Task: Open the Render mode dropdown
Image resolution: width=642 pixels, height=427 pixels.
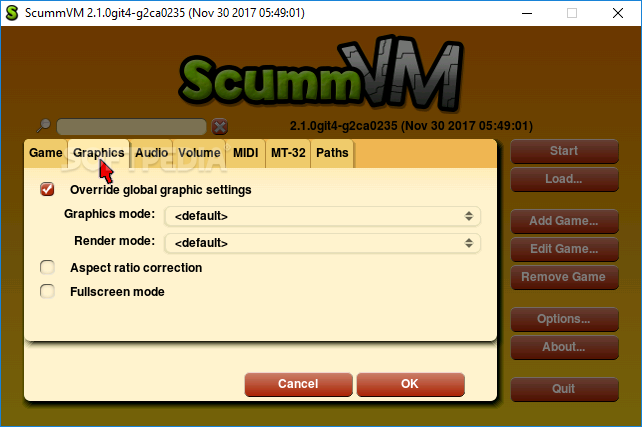Action: (x=322, y=243)
